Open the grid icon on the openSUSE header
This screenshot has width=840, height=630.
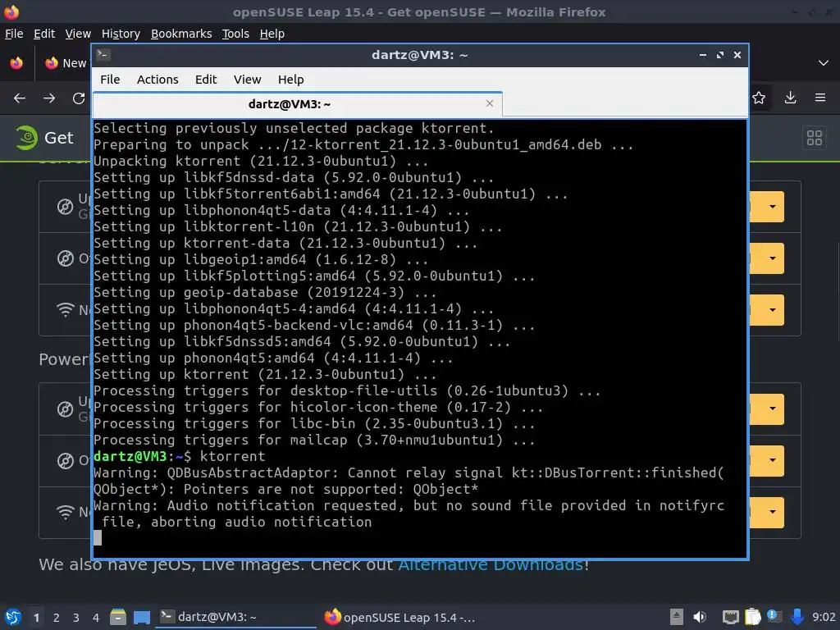click(815, 138)
